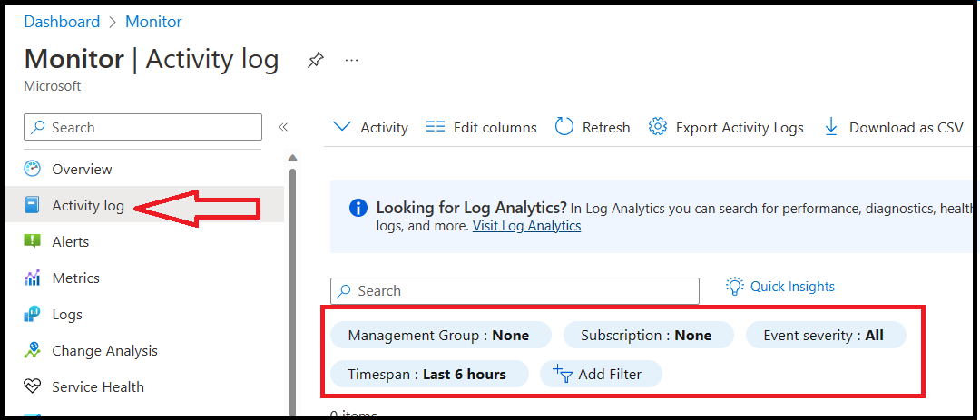Screen dimensions: 980x420
Task: Pin the Monitor Activity log page
Action: pyautogui.click(x=316, y=61)
